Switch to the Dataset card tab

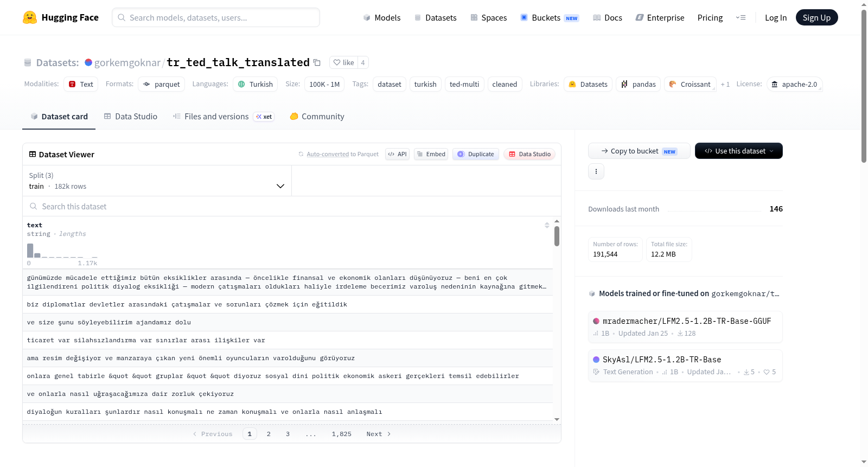click(59, 116)
